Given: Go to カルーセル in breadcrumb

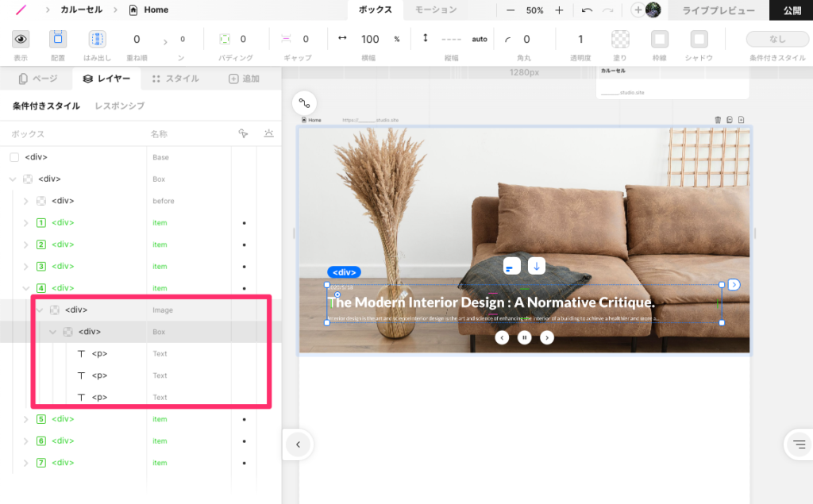Looking at the screenshot, I should (82, 10).
